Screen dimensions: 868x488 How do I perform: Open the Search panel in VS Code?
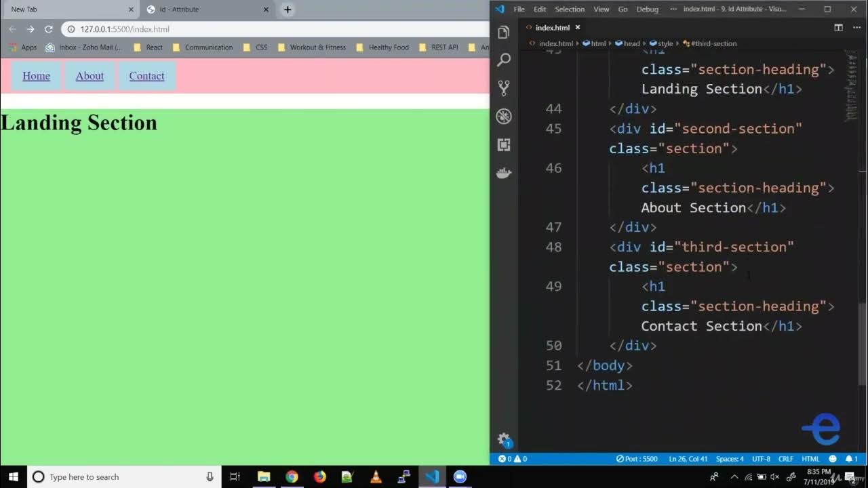pos(503,60)
